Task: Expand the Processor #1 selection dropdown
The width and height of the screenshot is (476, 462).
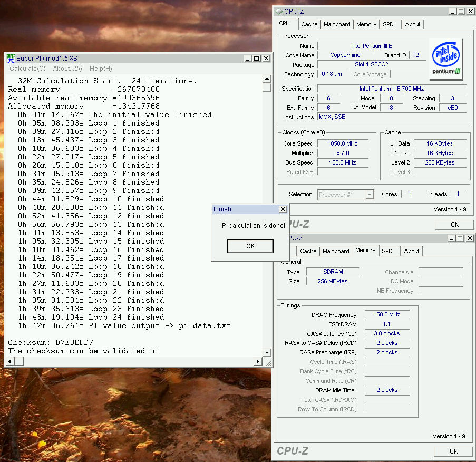Action: coord(370,195)
